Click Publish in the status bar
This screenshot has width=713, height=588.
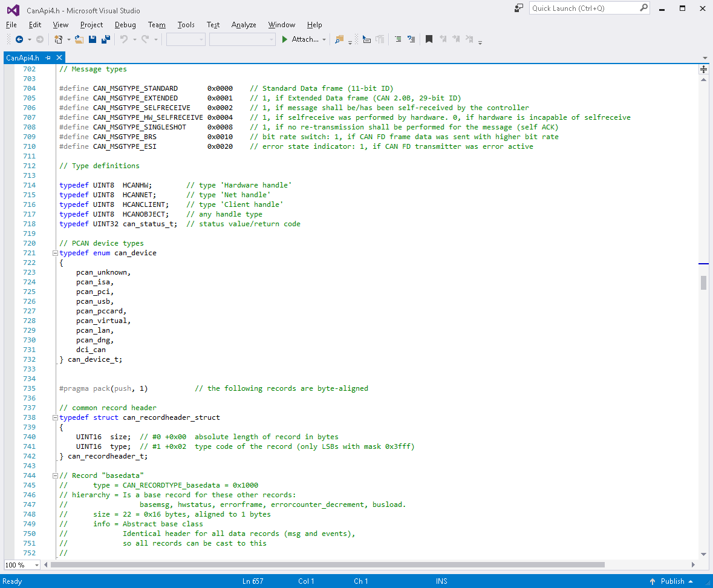click(672, 581)
